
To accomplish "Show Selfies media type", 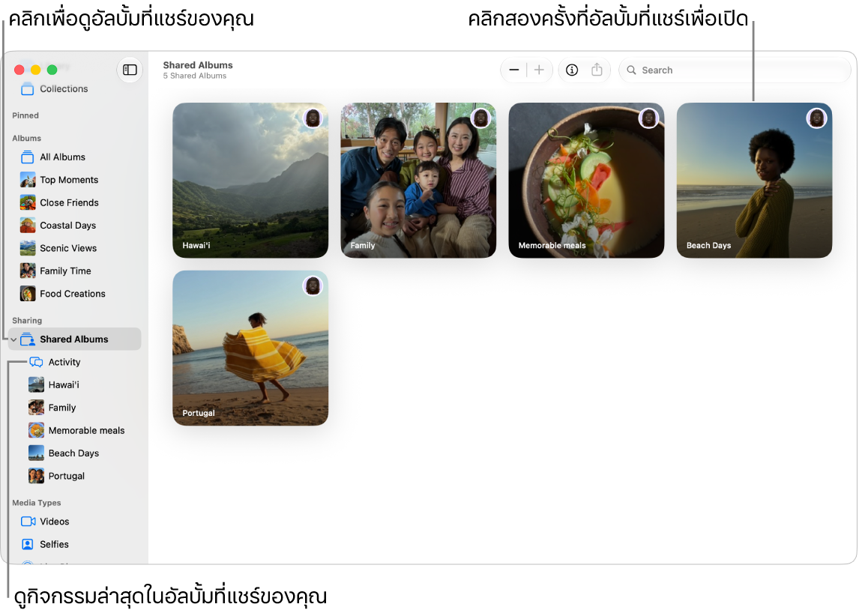I will [74, 545].
